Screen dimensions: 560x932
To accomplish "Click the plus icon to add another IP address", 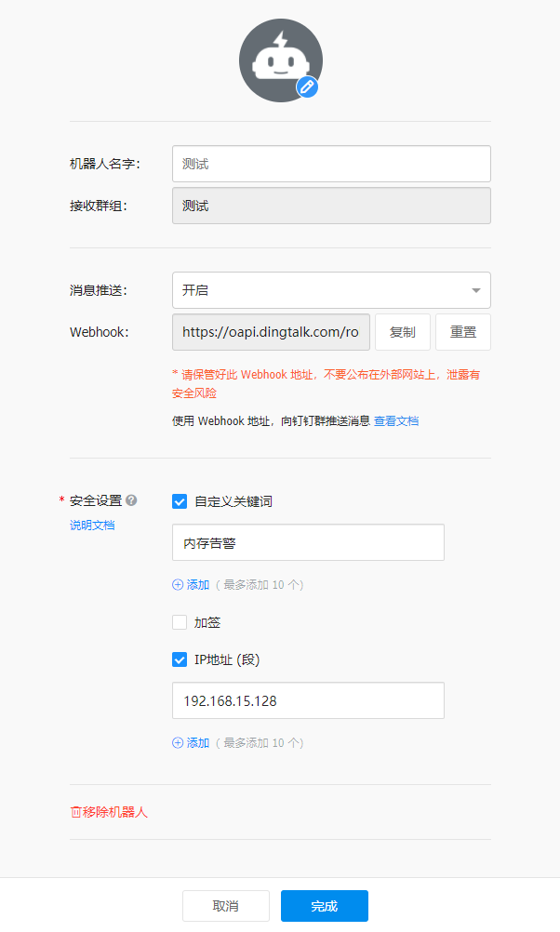I will point(177,742).
